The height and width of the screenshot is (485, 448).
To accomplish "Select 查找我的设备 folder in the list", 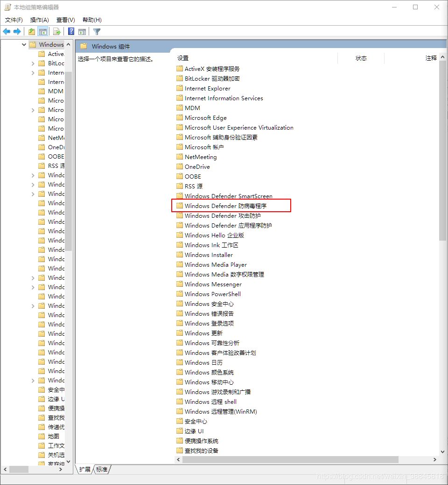I will click(x=197, y=451).
